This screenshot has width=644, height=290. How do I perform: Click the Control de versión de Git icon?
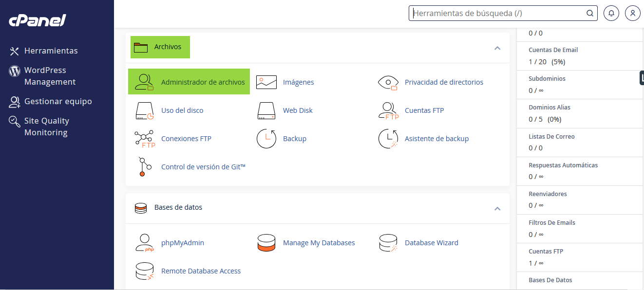142,167
